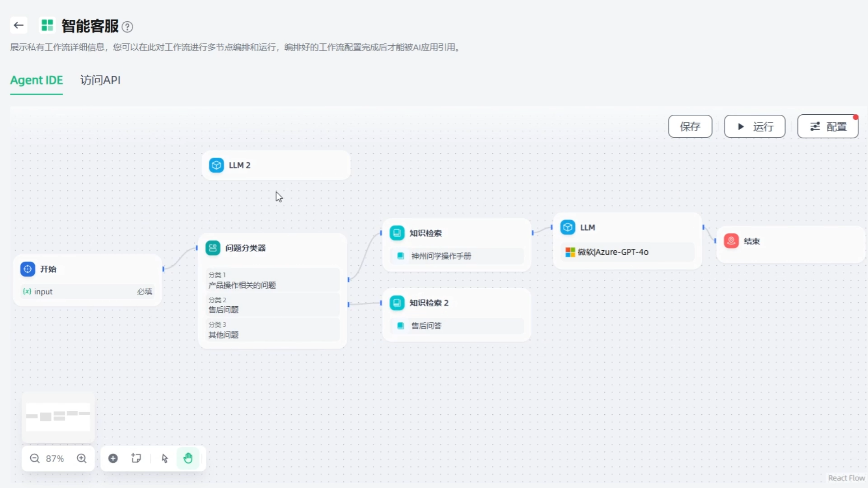
Task: Zoom out the canvas with minus magnifier
Action: tap(35, 459)
